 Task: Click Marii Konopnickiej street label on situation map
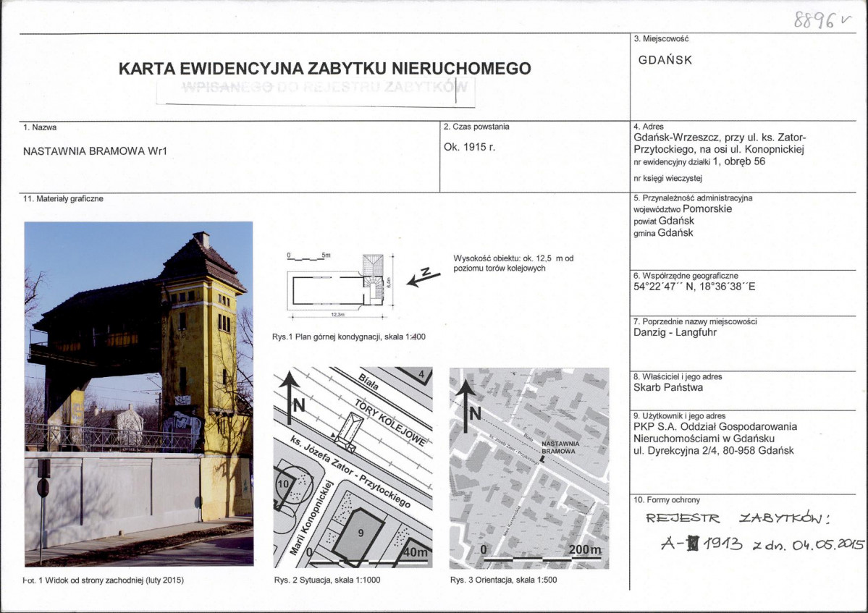point(312,517)
